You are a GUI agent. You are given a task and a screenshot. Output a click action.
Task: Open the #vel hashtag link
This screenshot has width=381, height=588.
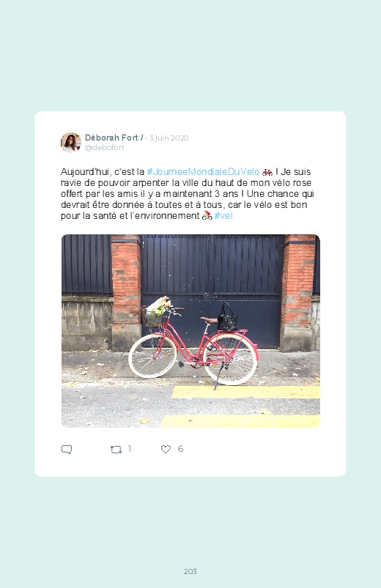[x=223, y=215]
